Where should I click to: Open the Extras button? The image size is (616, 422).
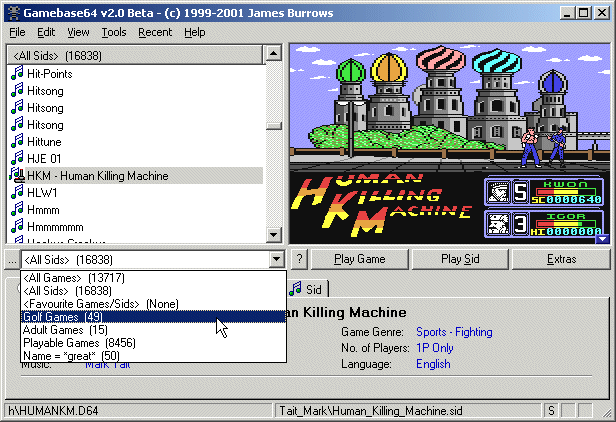point(561,259)
